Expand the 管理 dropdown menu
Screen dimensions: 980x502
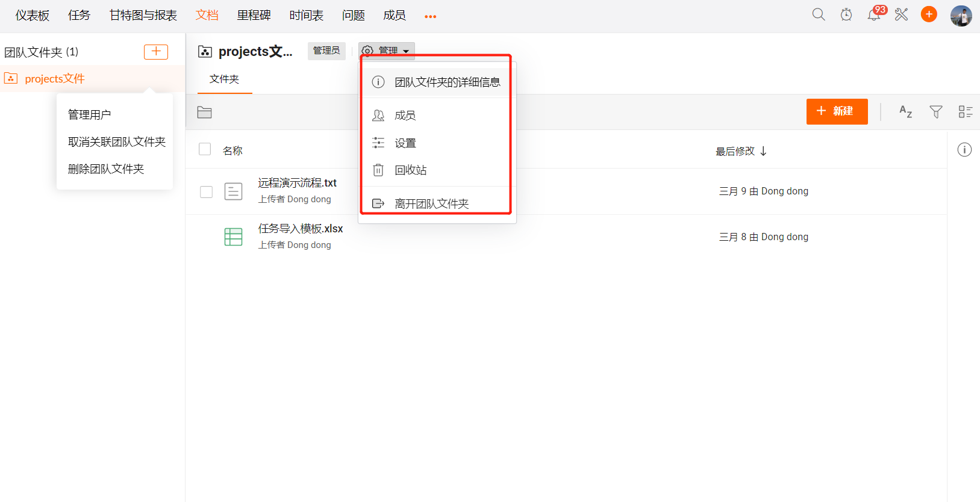[x=387, y=51]
